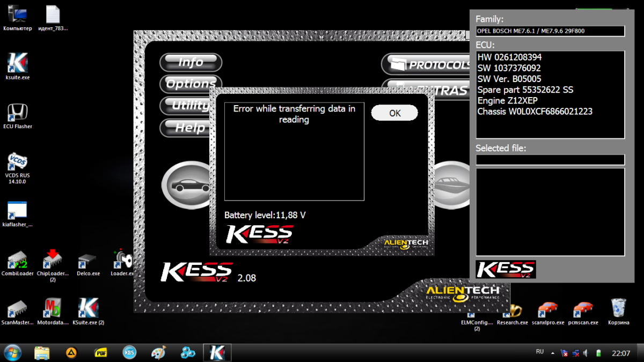Select the Компьютер desktop icon
Image resolution: width=644 pixels, height=362 pixels.
click(x=18, y=19)
